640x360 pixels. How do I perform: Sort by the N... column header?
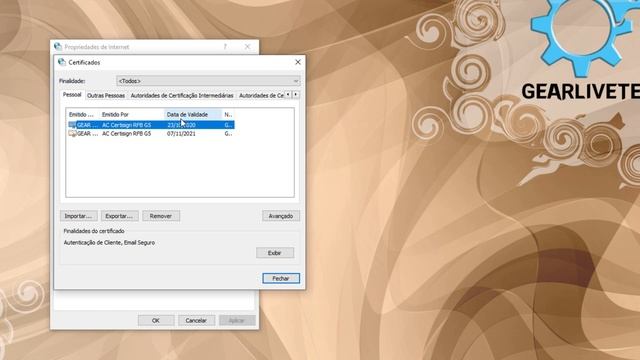click(x=229, y=115)
